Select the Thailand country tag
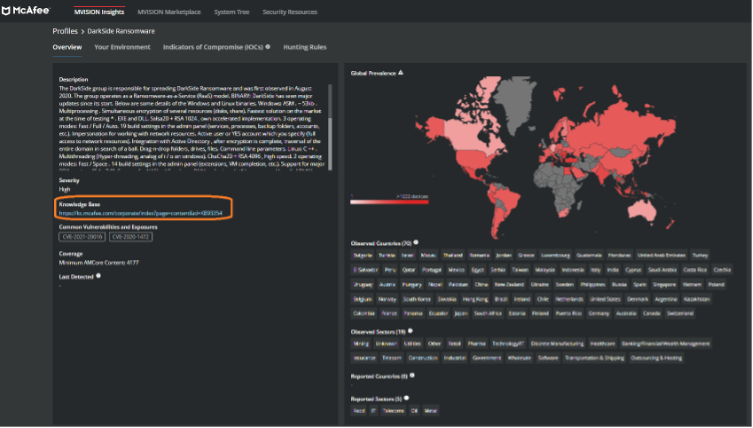753x428 pixels. (x=453, y=256)
